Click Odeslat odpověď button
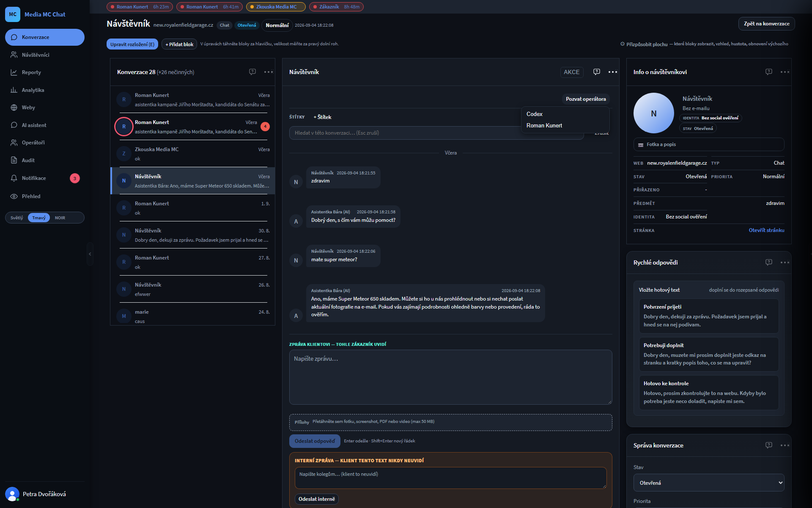This screenshot has height=508, width=812. tap(315, 441)
